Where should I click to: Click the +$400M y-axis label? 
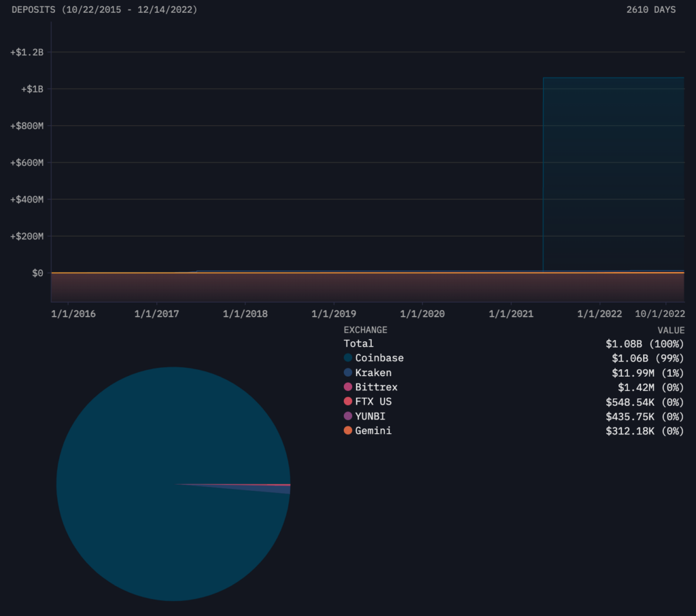click(x=27, y=200)
